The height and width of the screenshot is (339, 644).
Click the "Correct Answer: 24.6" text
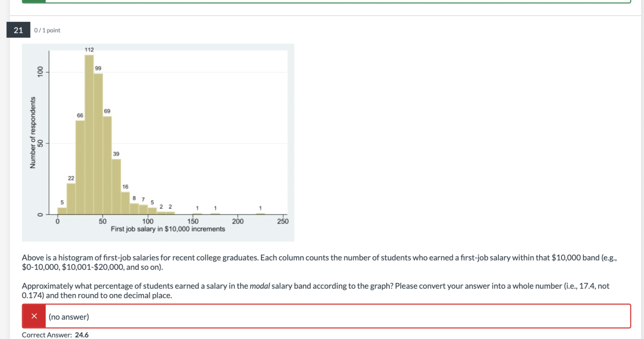point(55,335)
